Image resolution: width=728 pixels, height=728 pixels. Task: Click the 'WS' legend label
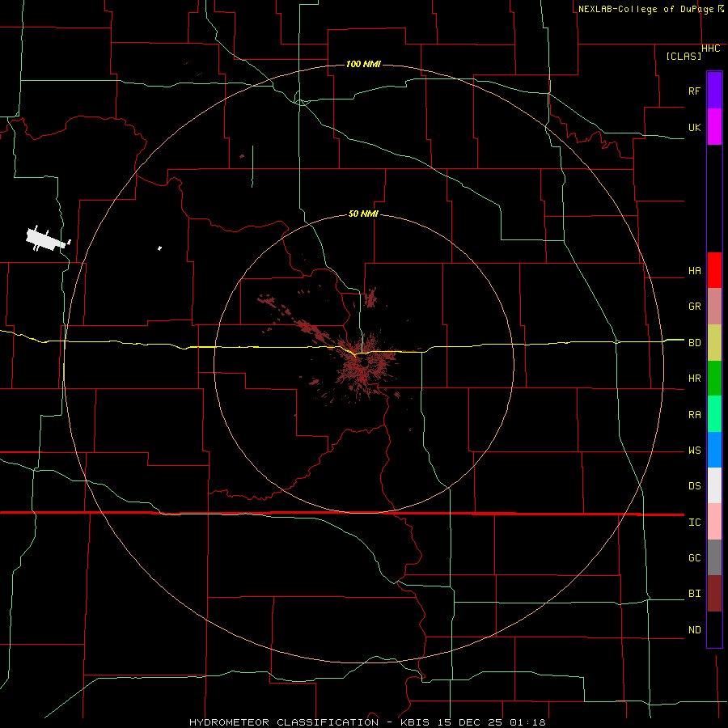[694, 451]
